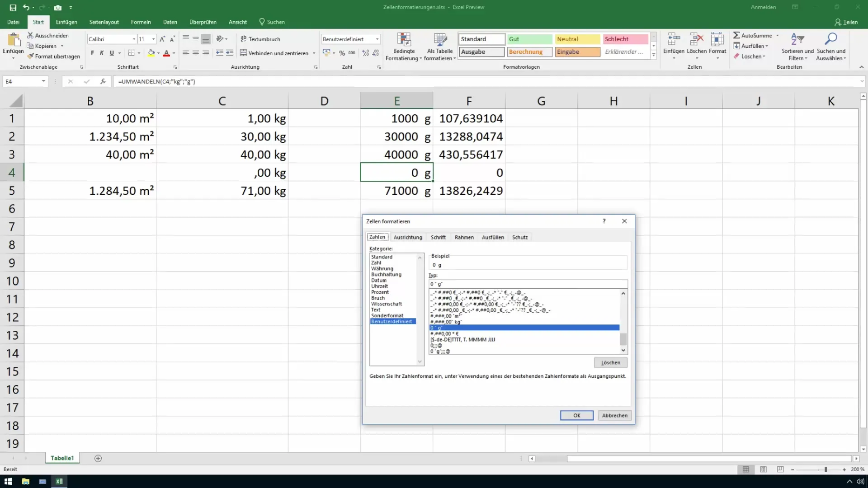Image resolution: width=868 pixels, height=488 pixels.
Task: Click the Undo arrow icon
Action: coord(26,8)
